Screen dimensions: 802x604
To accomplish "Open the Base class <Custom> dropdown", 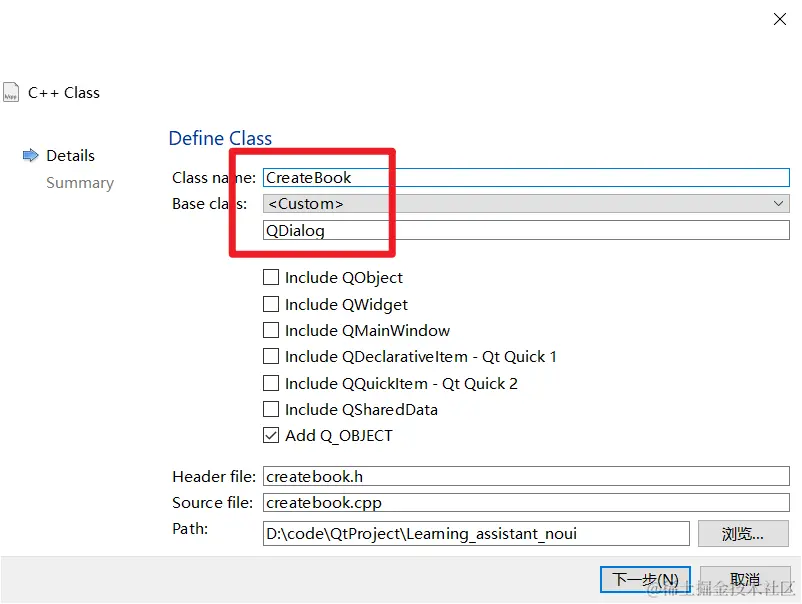I will point(526,204).
